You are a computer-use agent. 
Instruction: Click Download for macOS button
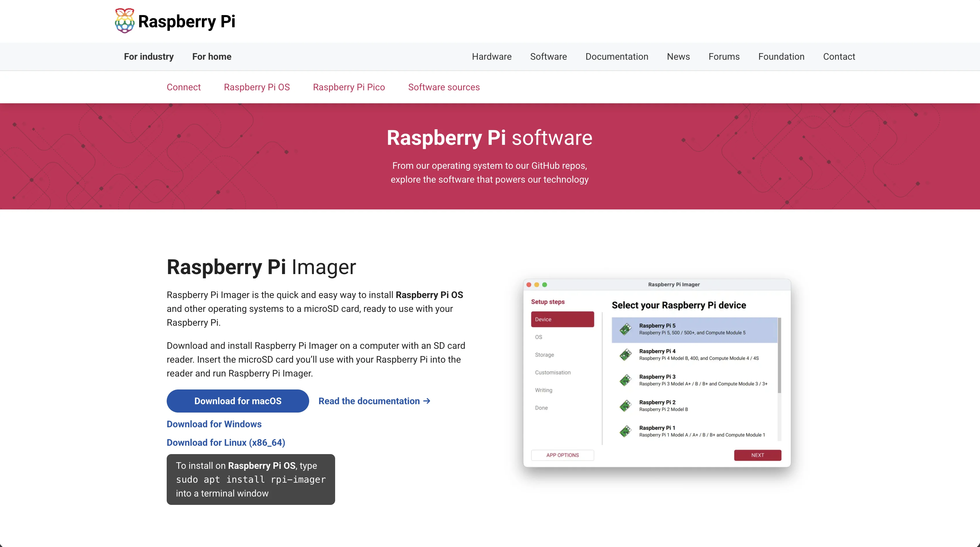click(238, 401)
